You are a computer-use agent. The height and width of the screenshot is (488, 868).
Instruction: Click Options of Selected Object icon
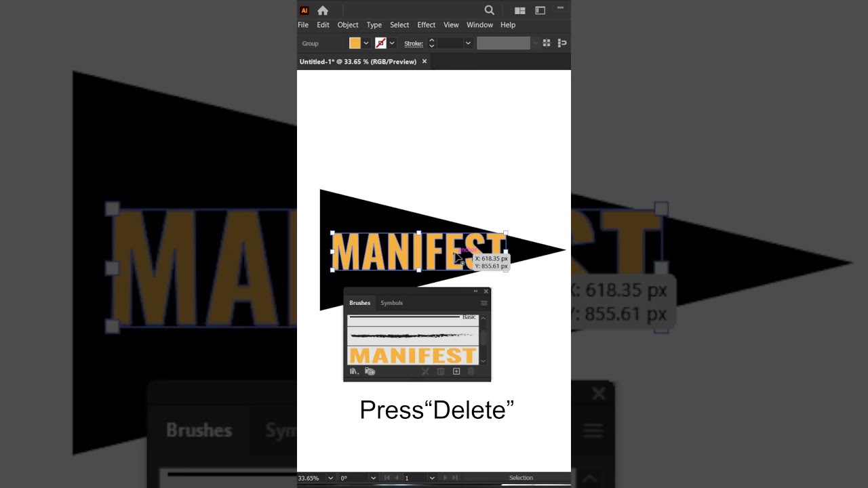pos(441,371)
